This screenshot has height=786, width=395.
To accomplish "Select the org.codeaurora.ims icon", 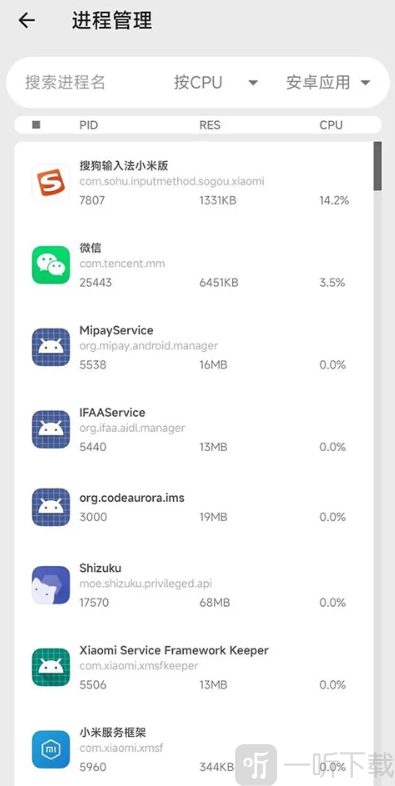I will point(51,507).
